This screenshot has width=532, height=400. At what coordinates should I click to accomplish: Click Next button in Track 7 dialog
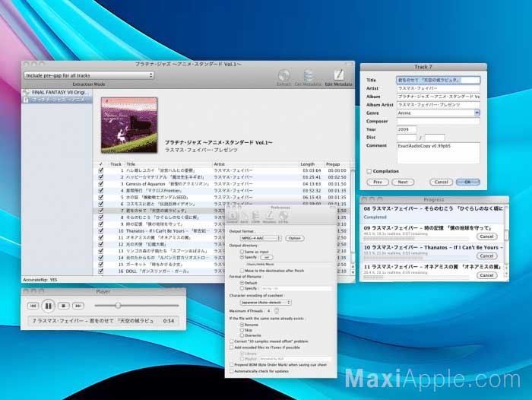(x=403, y=182)
